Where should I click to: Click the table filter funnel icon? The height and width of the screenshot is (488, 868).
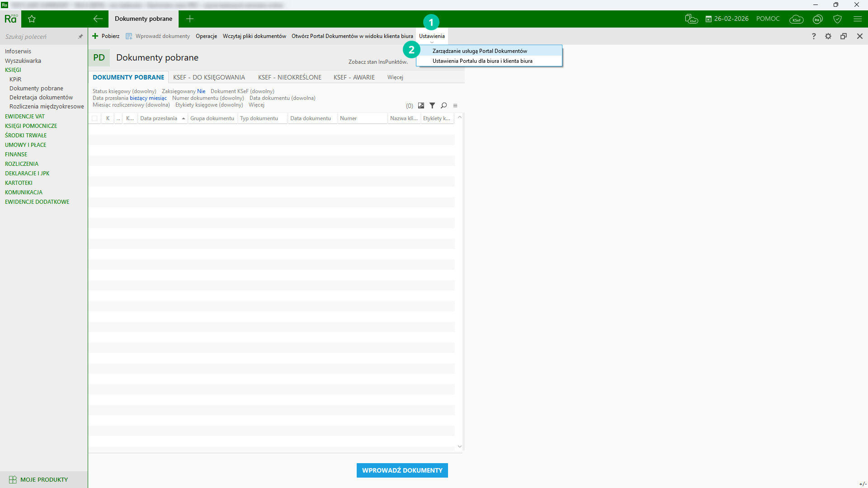pyautogui.click(x=432, y=106)
